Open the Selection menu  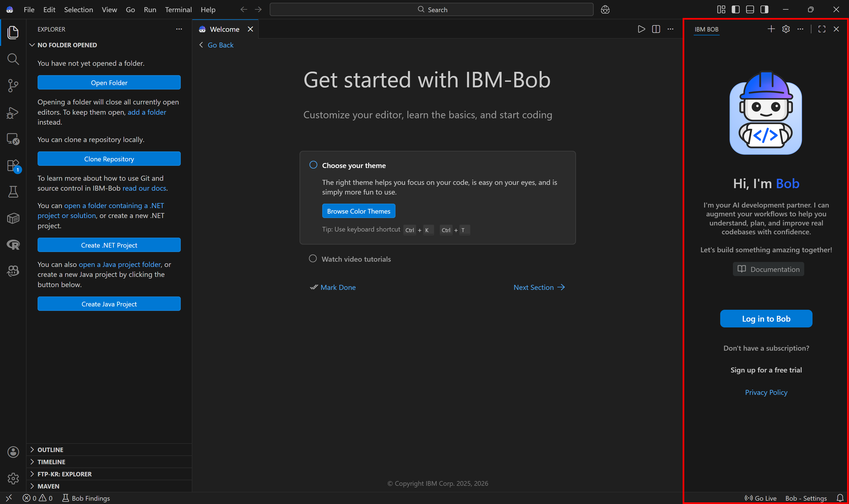point(78,9)
